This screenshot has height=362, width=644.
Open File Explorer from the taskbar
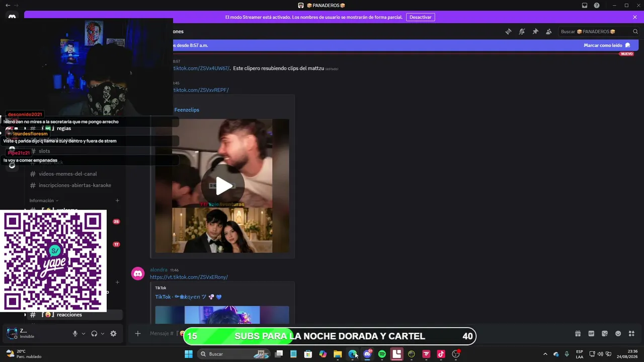point(338,354)
